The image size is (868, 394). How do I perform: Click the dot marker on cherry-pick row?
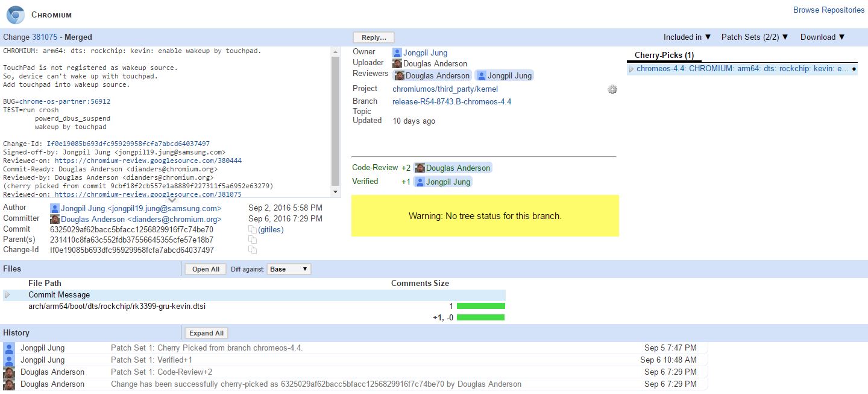pos(854,69)
